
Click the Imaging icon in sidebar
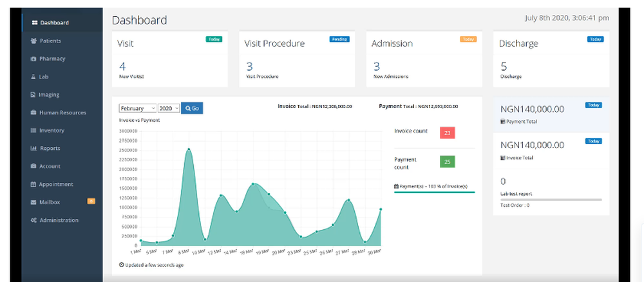coord(33,95)
